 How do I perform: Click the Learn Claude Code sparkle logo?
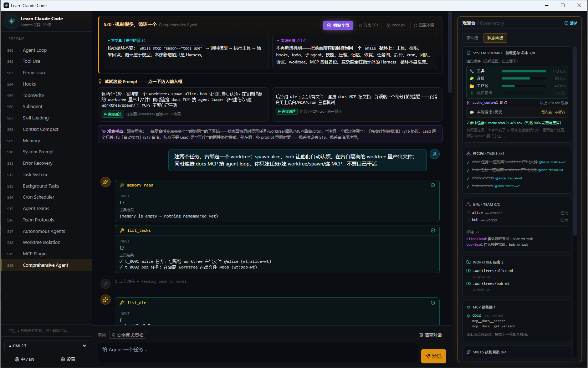[x=11, y=21]
